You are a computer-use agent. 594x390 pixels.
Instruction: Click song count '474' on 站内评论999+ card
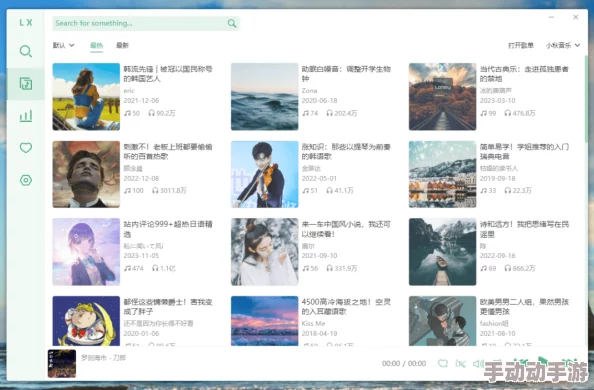134,268
